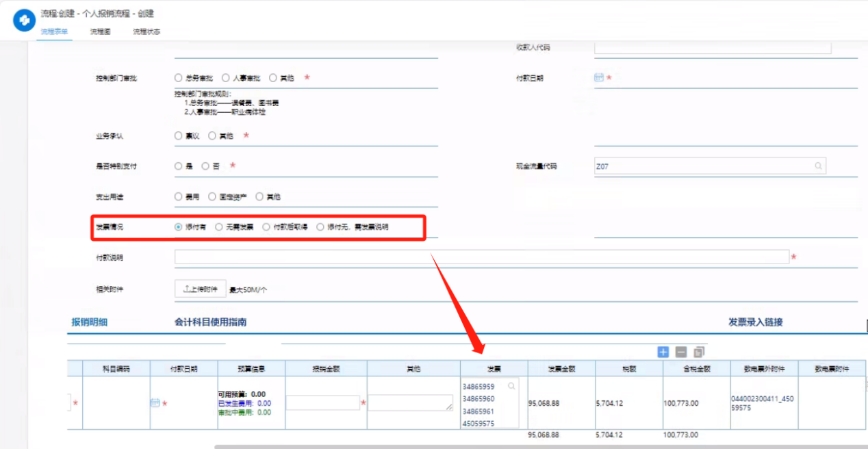Select 总务审批 radio option
The width and height of the screenshot is (868, 449).
(x=179, y=78)
